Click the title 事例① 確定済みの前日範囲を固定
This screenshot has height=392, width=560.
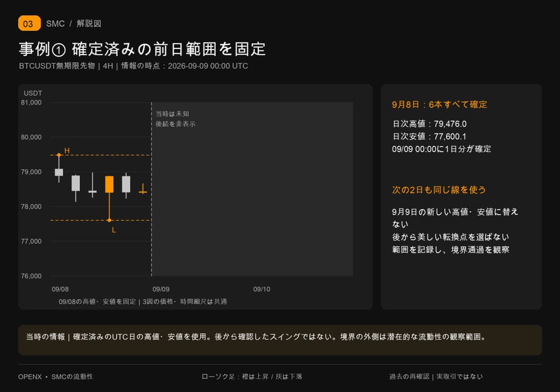pos(142,49)
